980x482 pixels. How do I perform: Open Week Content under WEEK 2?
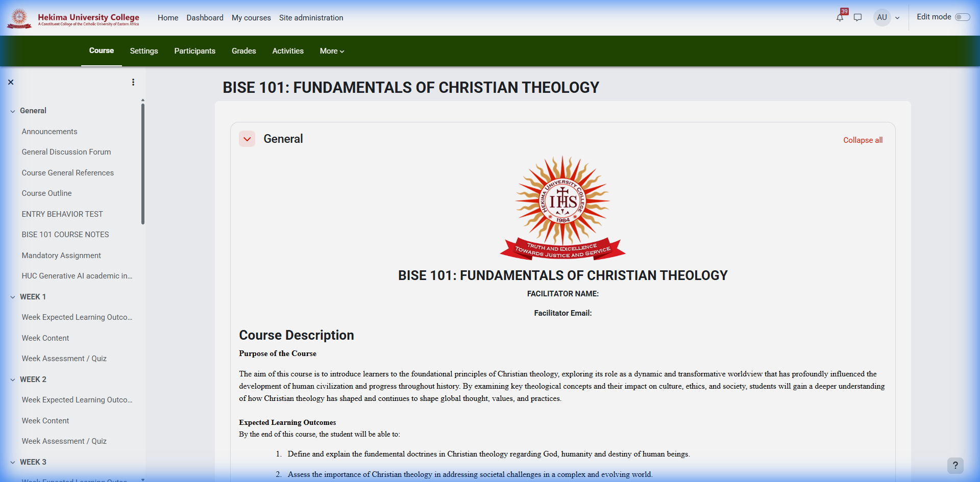coord(45,421)
